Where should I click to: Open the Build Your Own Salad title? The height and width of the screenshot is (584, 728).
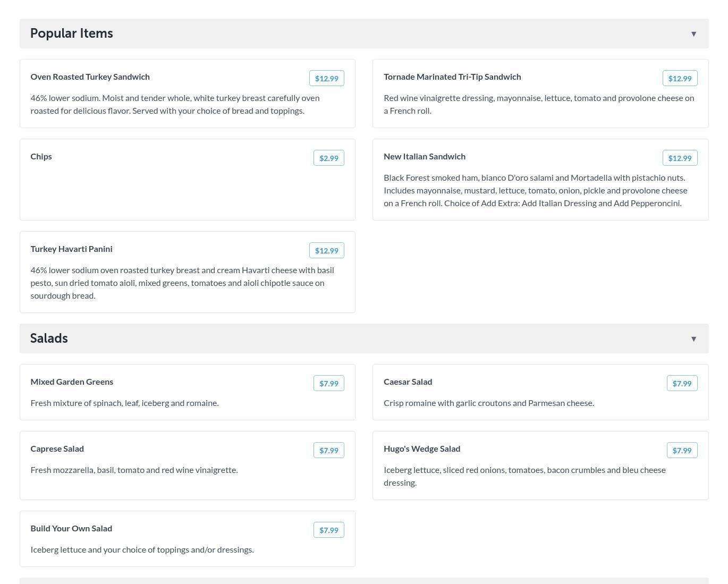point(71,529)
